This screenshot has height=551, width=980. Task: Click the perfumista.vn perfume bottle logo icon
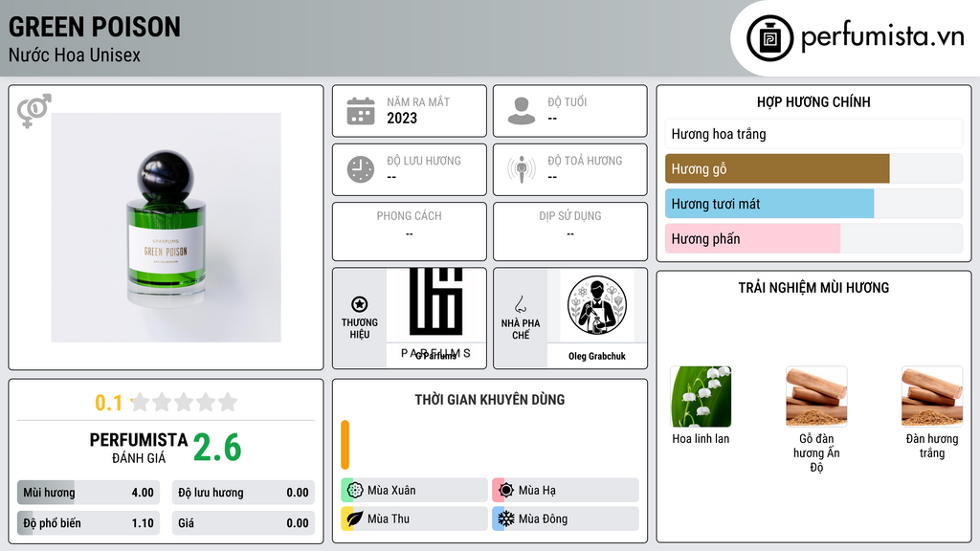tap(769, 38)
